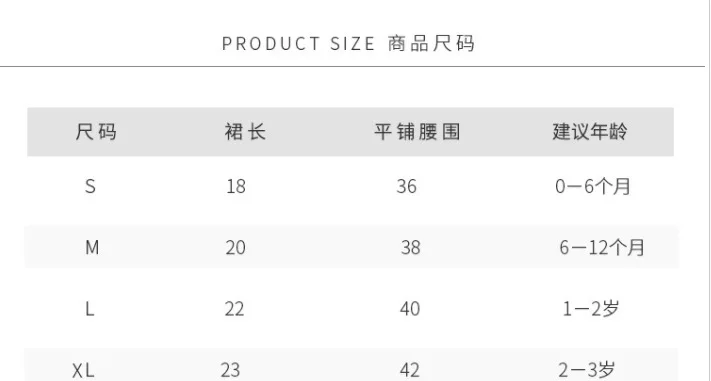Image resolution: width=711 pixels, height=381 pixels.
Task: Click waist value 42
Action: click(409, 371)
